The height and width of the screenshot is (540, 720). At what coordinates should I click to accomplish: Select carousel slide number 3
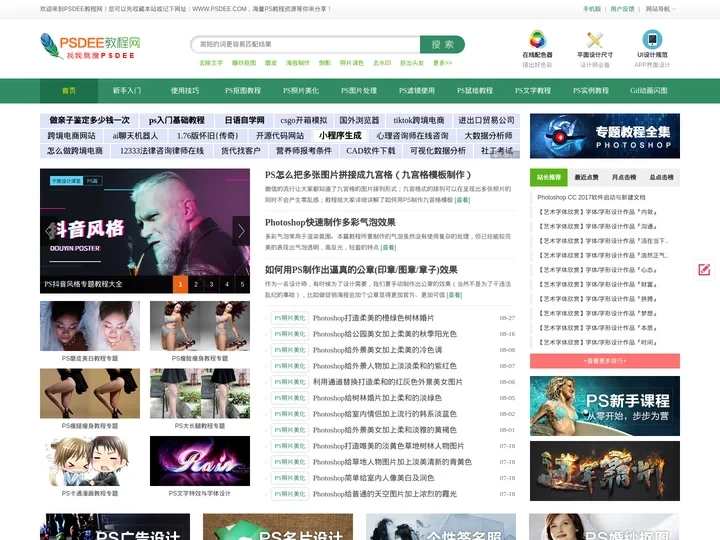pyautogui.click(x=211, y=284)
